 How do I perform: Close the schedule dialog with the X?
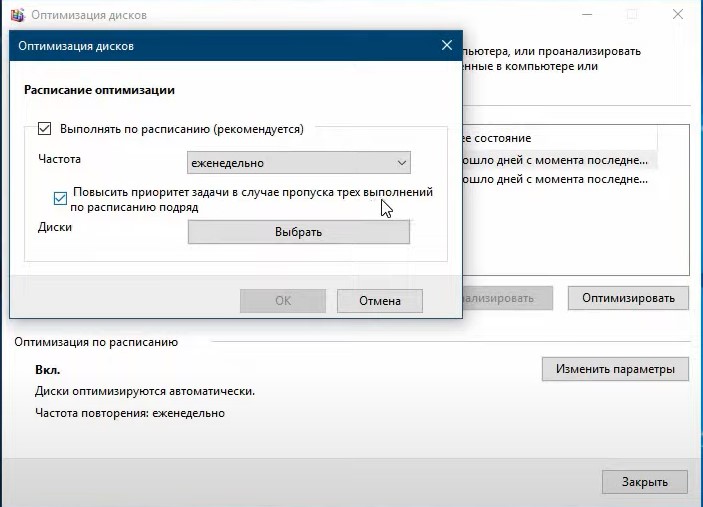coord(446,46)
